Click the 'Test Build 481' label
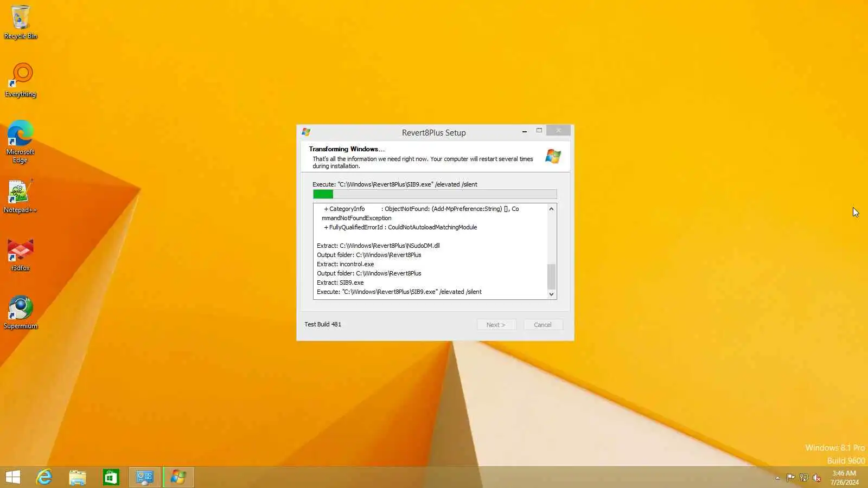The height and width of the screenshot is (488, 868). coord(323,324)
